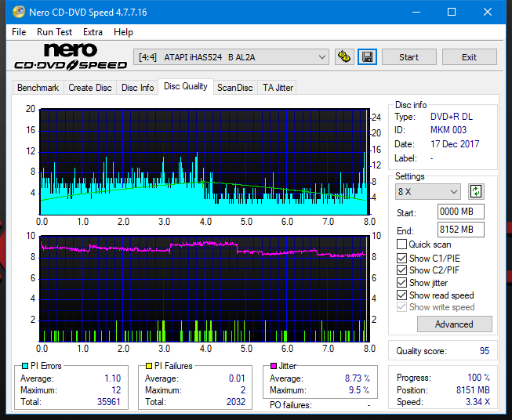512x420 pixels.
Task: Switch to the TA Jitter tab
Action: coord(278,88)
